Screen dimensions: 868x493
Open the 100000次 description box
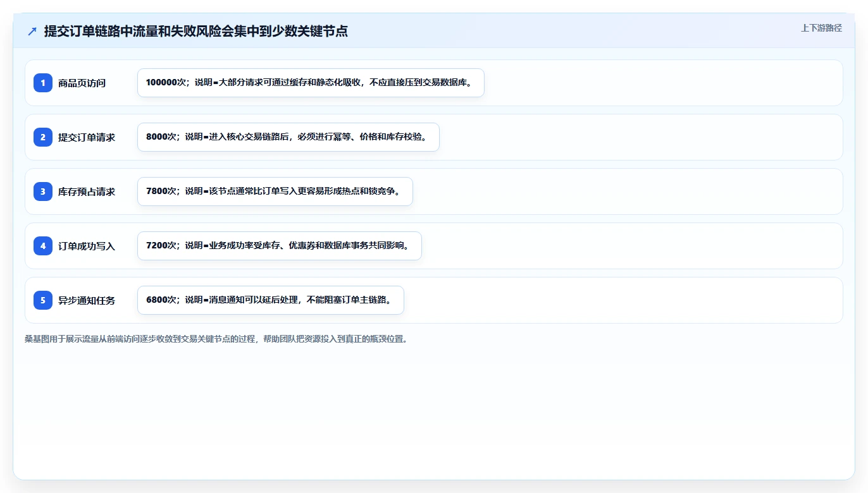coord(311,83)
